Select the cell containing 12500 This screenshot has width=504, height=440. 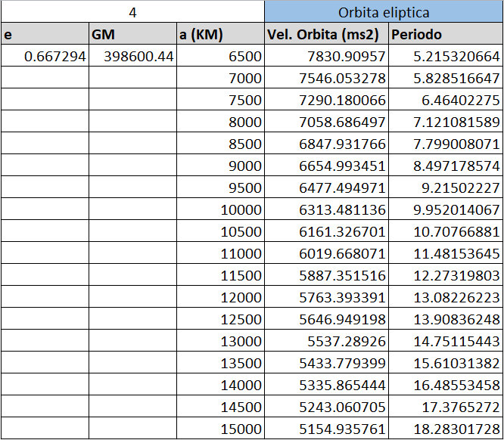point(220,318)
